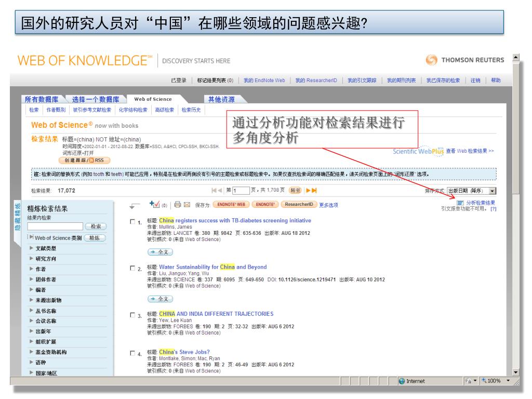The height and width of the screenshot is (399, 532).
Task: Open title China registers success TB-diabetes
Action: click(235, 220)
